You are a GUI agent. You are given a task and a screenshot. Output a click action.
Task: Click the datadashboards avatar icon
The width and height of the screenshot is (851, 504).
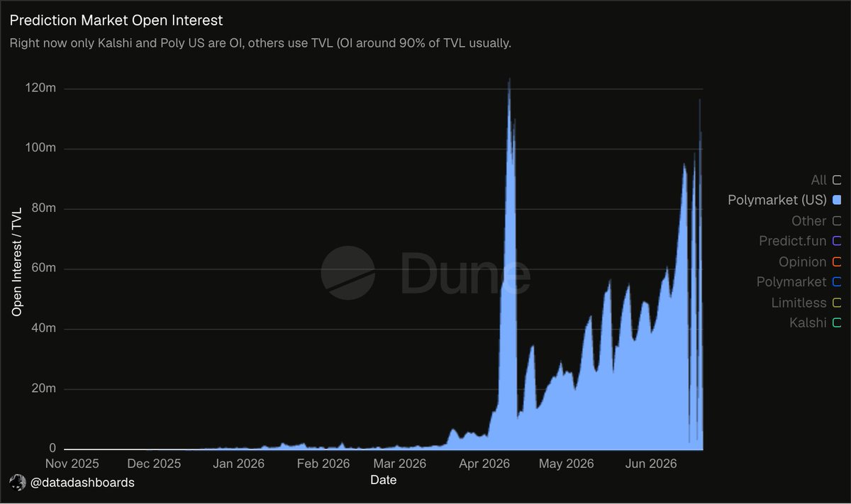[x=18, y=483]
